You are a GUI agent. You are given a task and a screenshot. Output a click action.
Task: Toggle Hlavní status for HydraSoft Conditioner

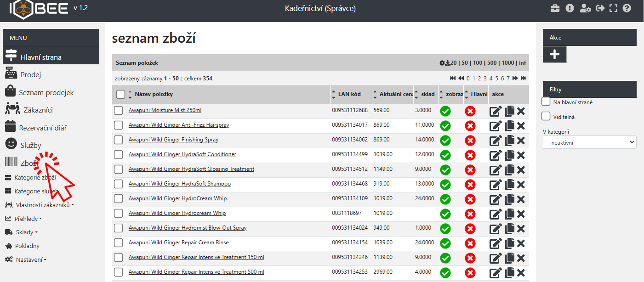point(470,155)
